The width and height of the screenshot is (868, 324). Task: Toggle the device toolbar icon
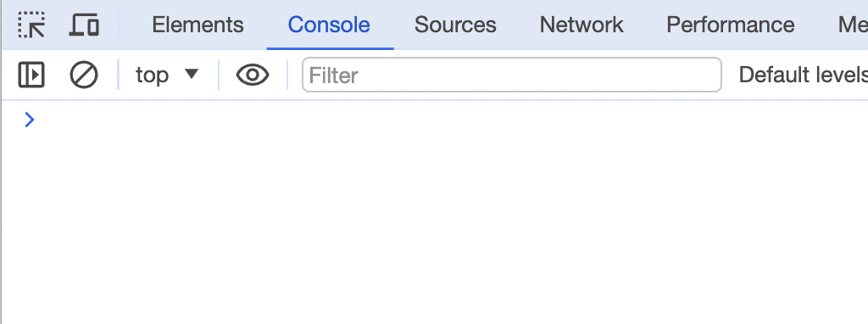point(84,25)
